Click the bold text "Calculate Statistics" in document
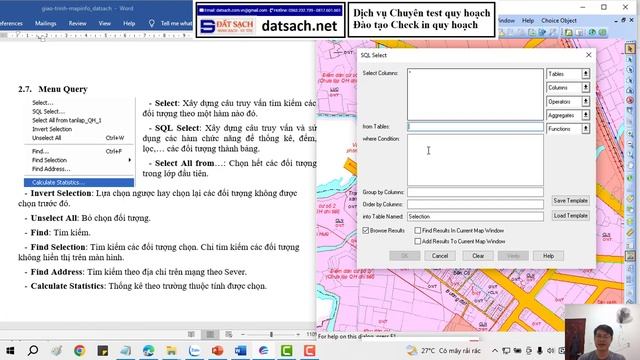Screen dimensions: 640x360 tap(67, 286)
